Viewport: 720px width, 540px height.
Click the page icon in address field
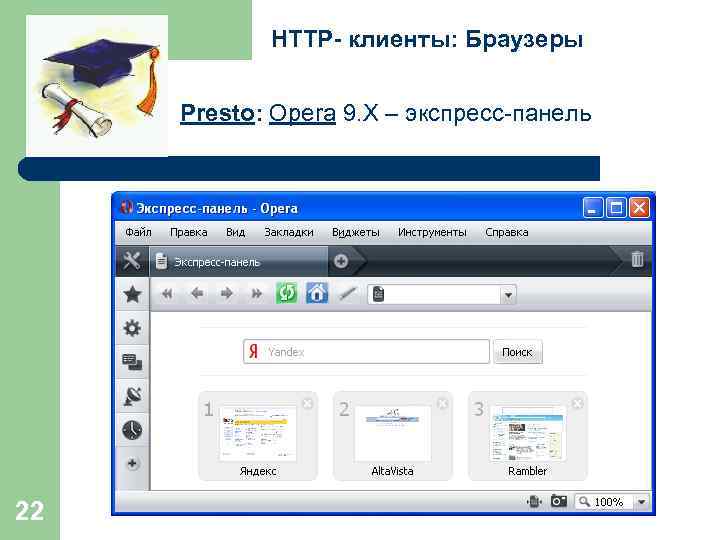(378, 294)
